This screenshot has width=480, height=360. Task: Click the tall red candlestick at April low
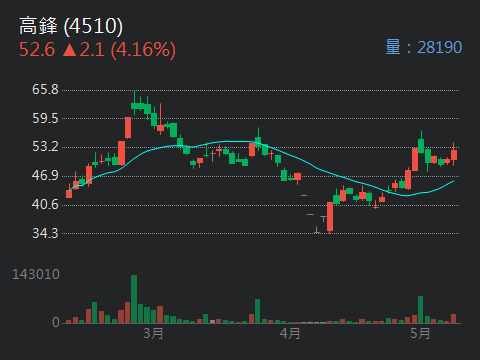point(330,217)
